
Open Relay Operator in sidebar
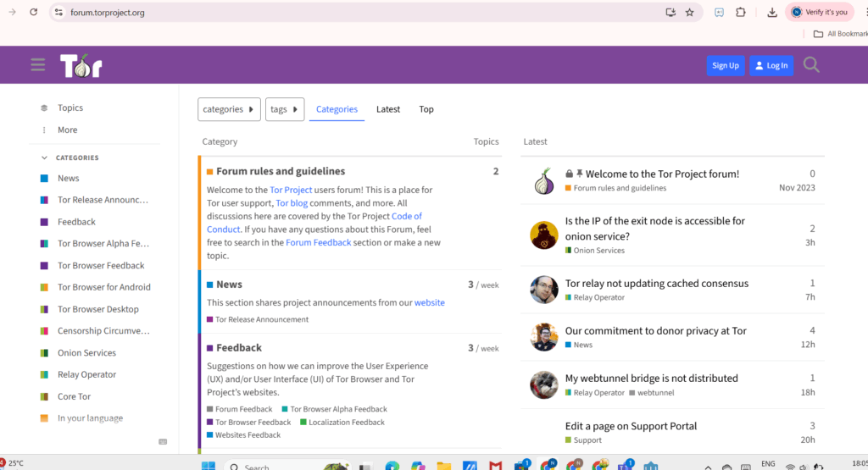point(87,374)
